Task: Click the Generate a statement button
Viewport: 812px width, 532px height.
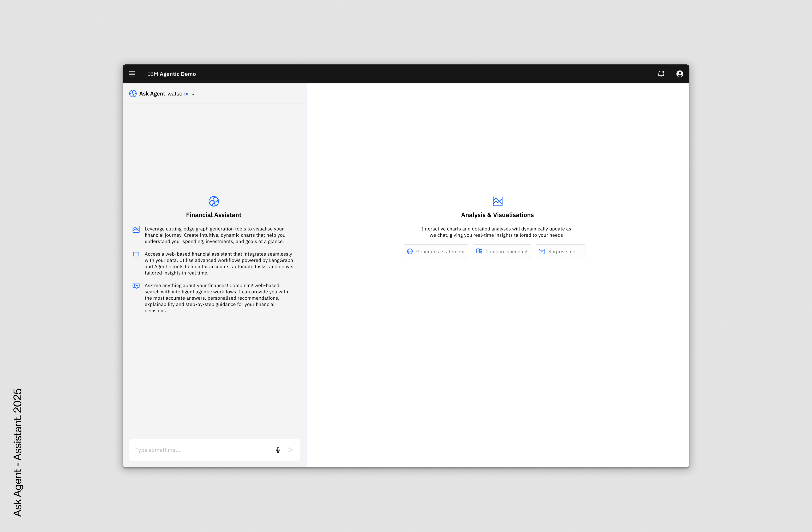Action: click(x=436, y=251)
